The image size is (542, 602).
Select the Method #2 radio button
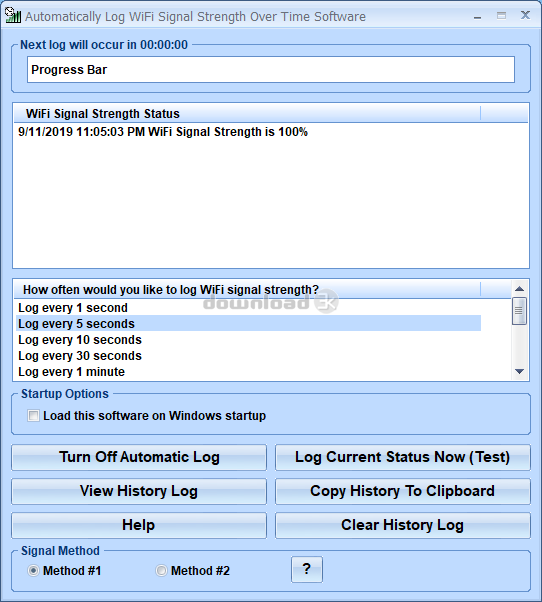161,571
